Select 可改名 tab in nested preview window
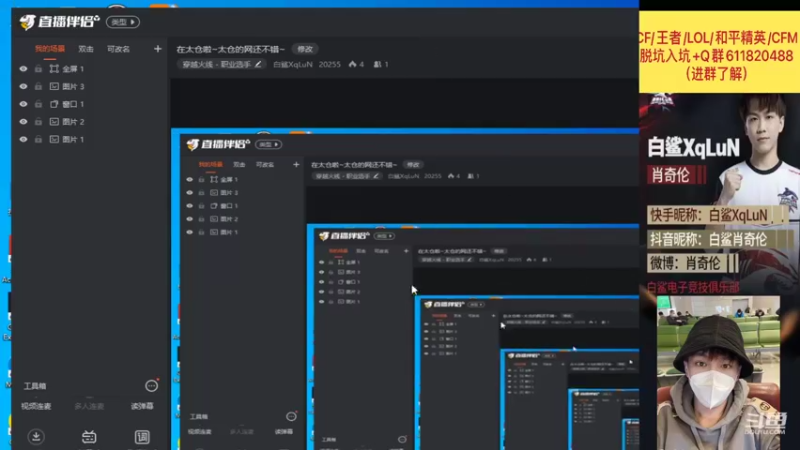The image size is (800, 450). (265, 164)
